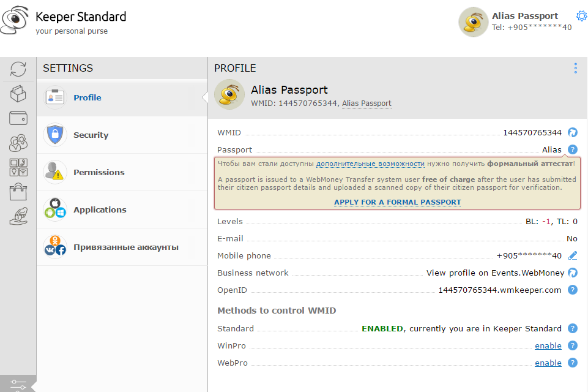
Task: Open Permissions settings section
Action: pos(99,173)
